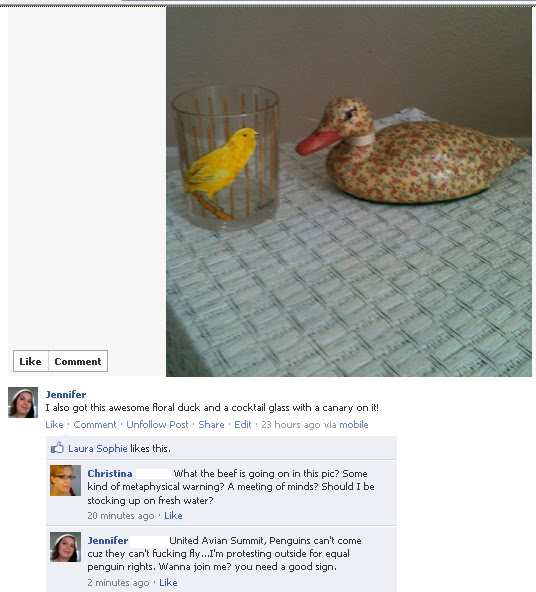Viewport: 536px width, 592px height.
Task: Click the Like button under the photo
Action: coord(31,361)
